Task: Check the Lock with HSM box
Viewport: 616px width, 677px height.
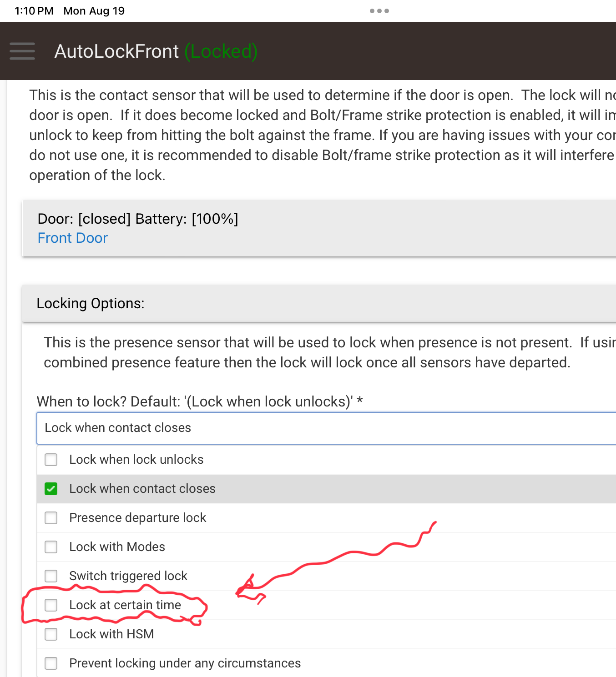Action: pyautogui.click(x=51, y=634)
